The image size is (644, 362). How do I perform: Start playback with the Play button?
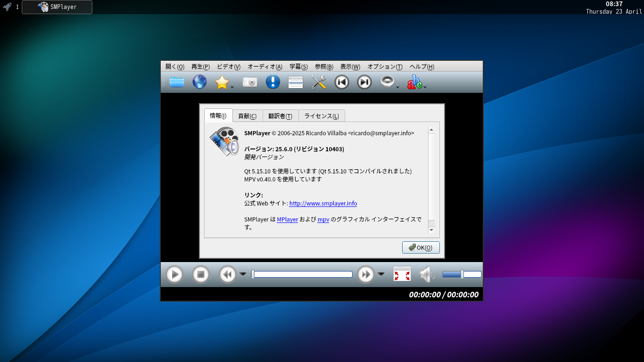tap(174, 274)
